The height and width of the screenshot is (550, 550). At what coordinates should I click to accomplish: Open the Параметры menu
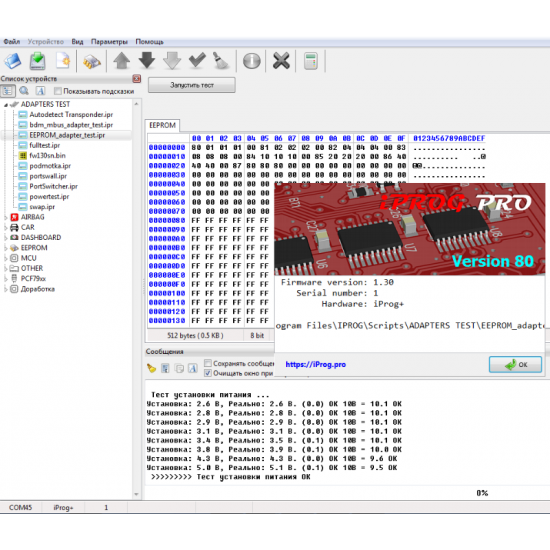[x=109, y=42]
